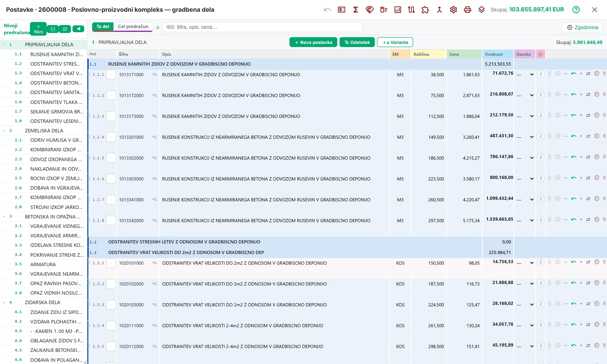The image size is (607, 364).
Task: Open settings with the gear icon
Action: pyautogui.click(x=453, y=10)
